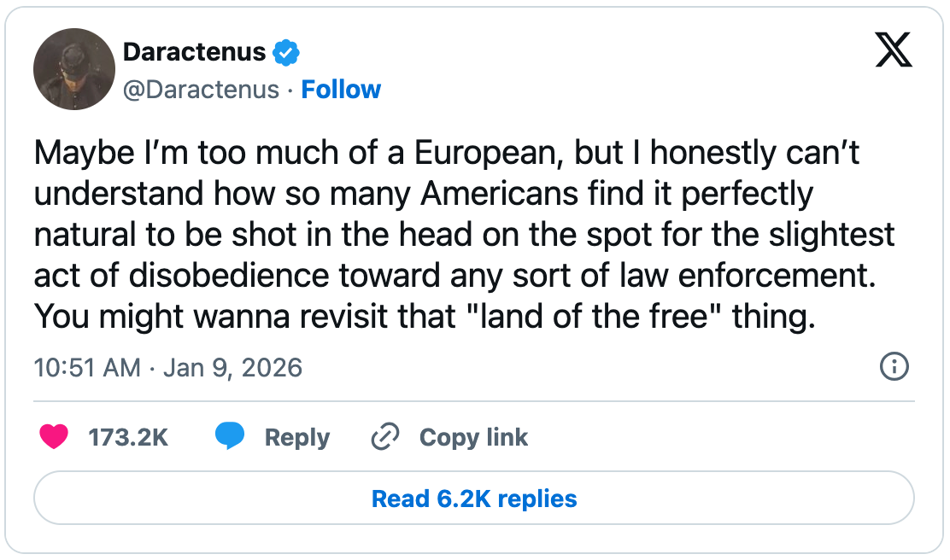Click the chain-link Copy link icon
The width and height of the screenshot is (950, 560).
tap(384, 436)
